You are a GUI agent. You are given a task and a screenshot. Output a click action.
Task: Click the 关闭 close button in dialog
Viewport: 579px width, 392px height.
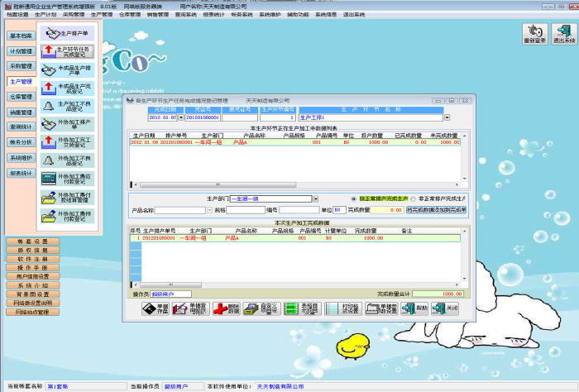(x=445, y=308)
